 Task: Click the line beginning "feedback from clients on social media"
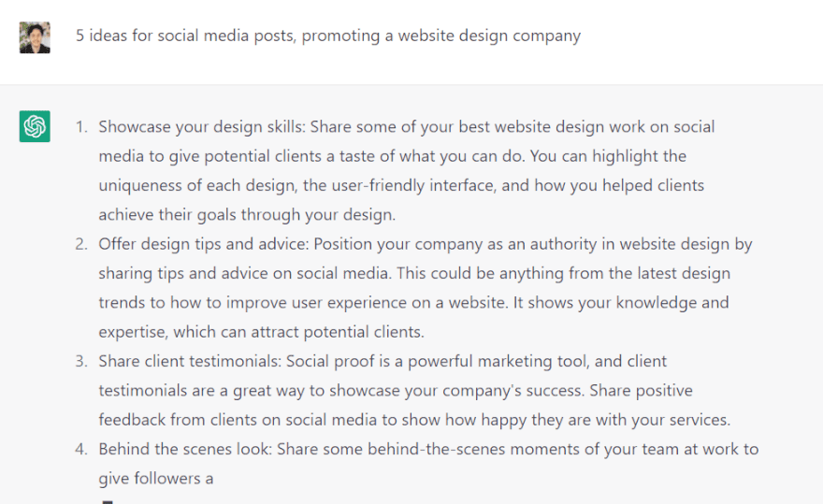413,419
